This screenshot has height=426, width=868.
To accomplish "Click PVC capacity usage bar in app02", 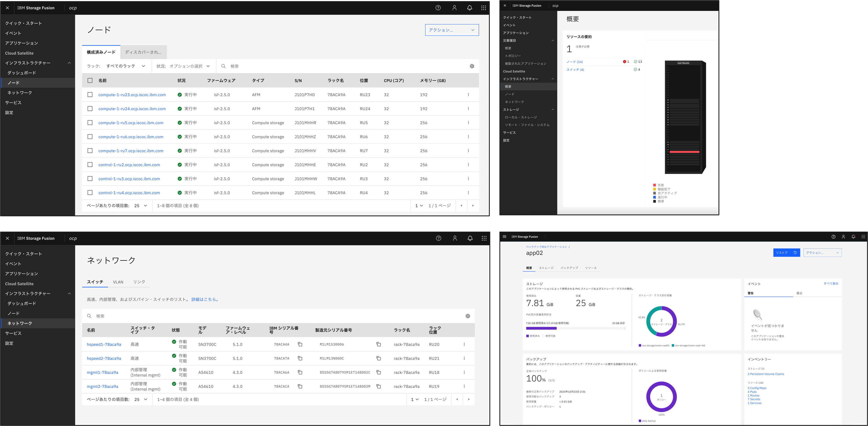I will 575,328.
